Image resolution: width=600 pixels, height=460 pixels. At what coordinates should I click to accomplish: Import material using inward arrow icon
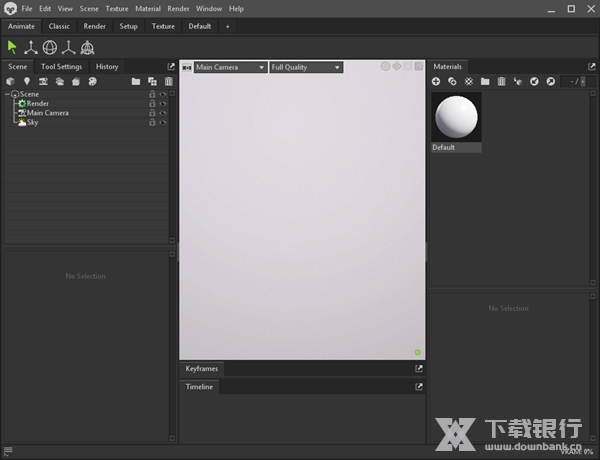pyautogui.click(x=534, y=81)
